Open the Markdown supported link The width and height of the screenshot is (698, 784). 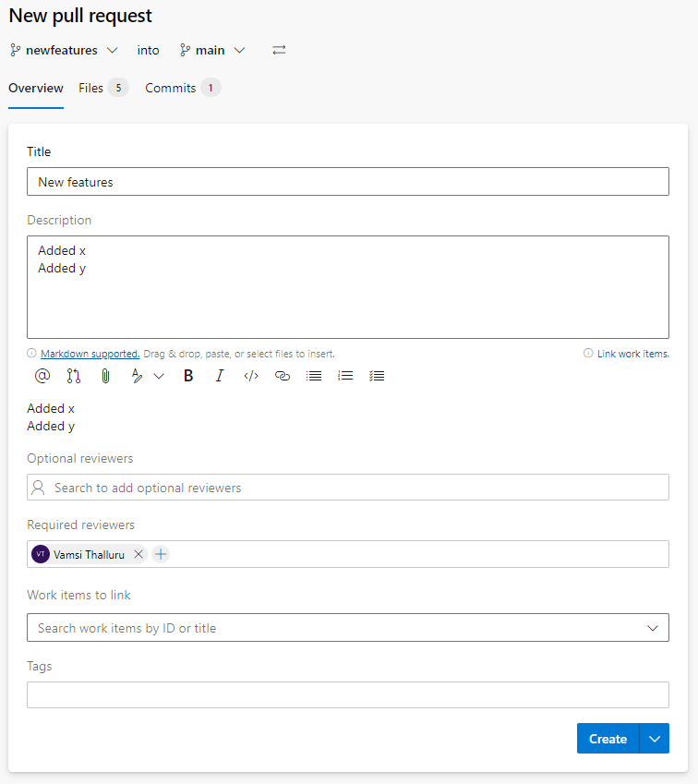click(x=90, y=354)
